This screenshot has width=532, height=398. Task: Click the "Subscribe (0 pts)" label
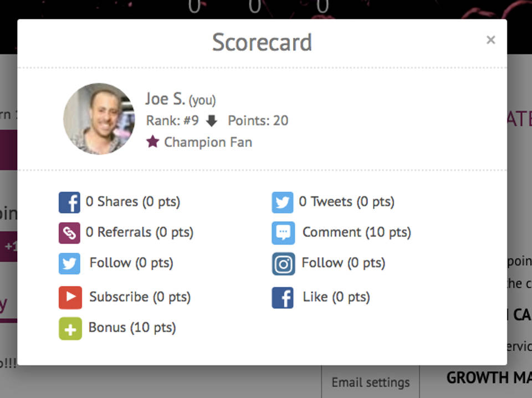[140, 297]
